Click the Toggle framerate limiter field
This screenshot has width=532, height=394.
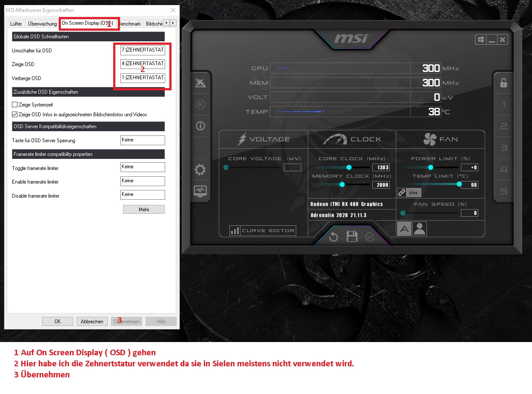click(x=143, y=167)
